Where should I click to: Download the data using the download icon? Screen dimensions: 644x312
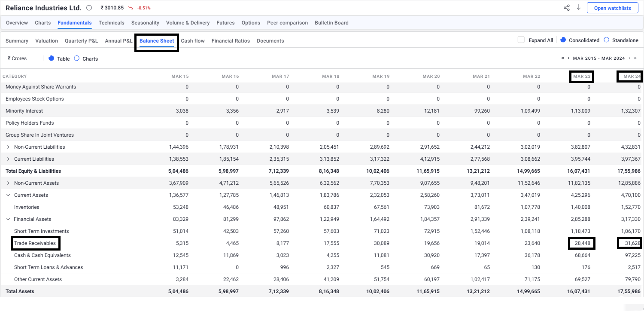(579, 8)
